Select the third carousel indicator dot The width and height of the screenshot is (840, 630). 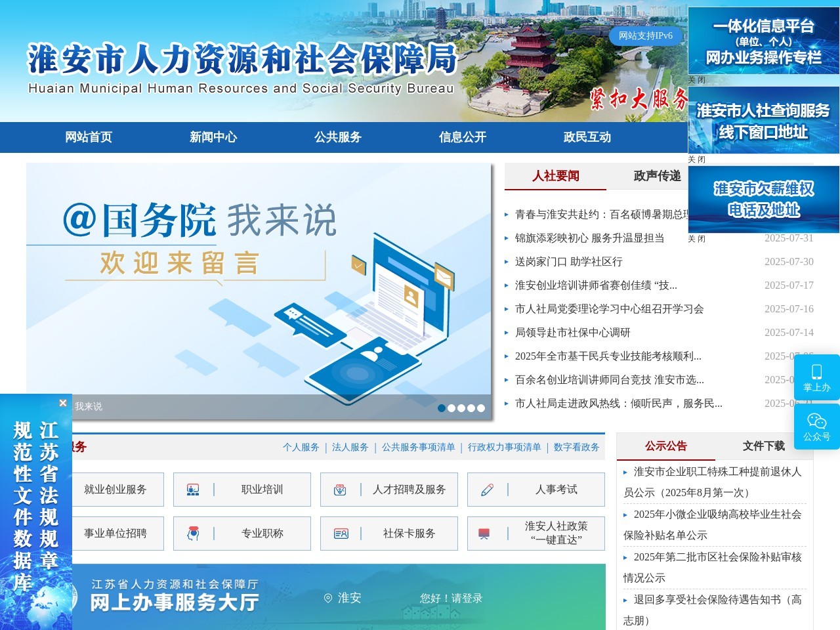tap(460, 408)
